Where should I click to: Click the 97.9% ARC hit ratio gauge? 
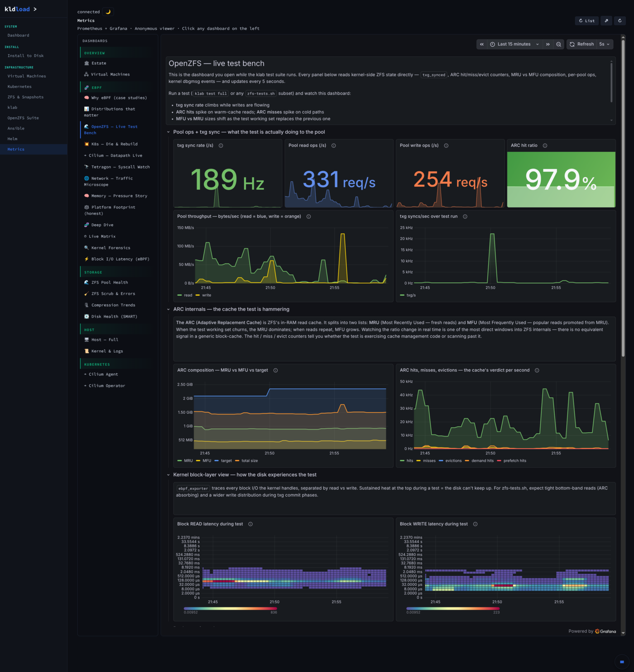[561, 179]
